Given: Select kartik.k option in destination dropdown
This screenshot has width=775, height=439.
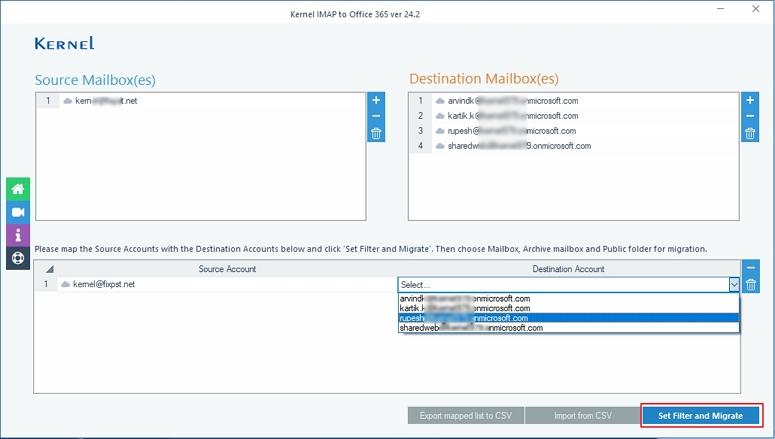Looking at the screenshot, I should click(568, 308).
